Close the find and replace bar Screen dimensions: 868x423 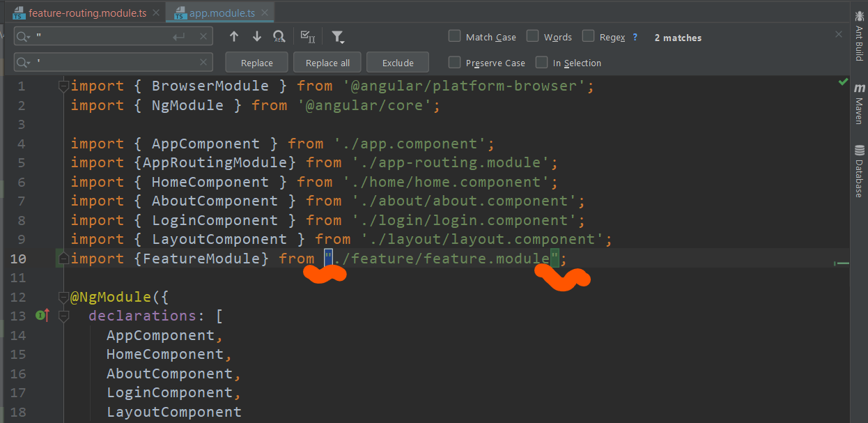839,34
